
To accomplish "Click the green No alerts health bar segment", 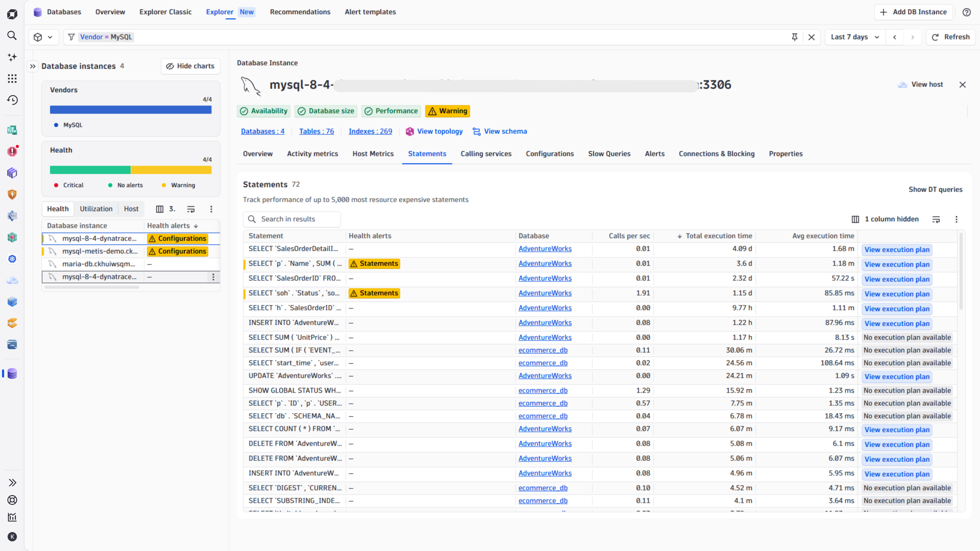I will point(90,170).
